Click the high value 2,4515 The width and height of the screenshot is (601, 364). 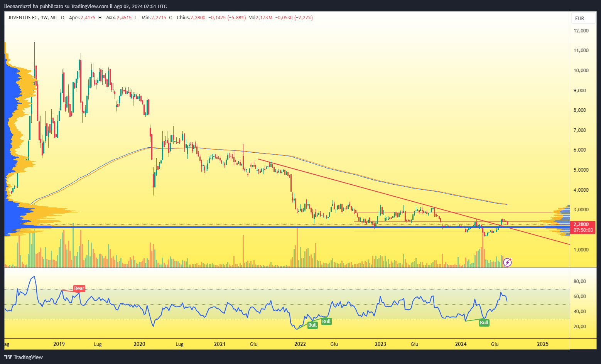[124, 18]
